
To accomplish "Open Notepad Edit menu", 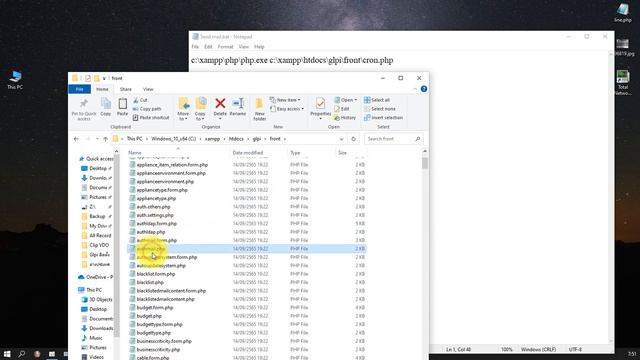I will tap(208, 47).
